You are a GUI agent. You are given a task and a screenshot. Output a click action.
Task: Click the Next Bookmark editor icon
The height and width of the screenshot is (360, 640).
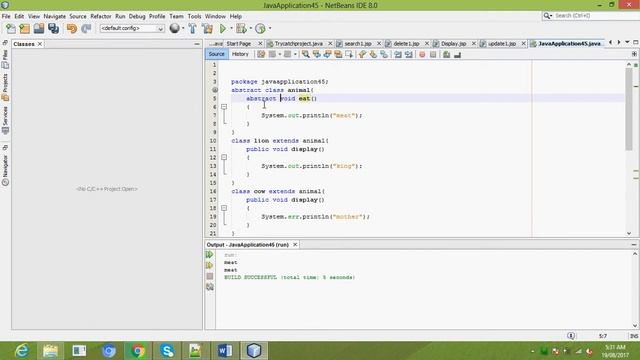tap(373, 54)
